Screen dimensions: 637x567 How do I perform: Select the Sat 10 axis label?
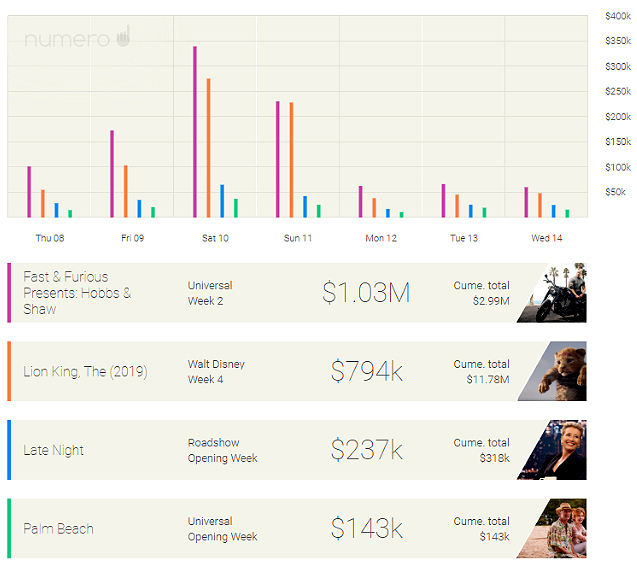coord(215,238)
